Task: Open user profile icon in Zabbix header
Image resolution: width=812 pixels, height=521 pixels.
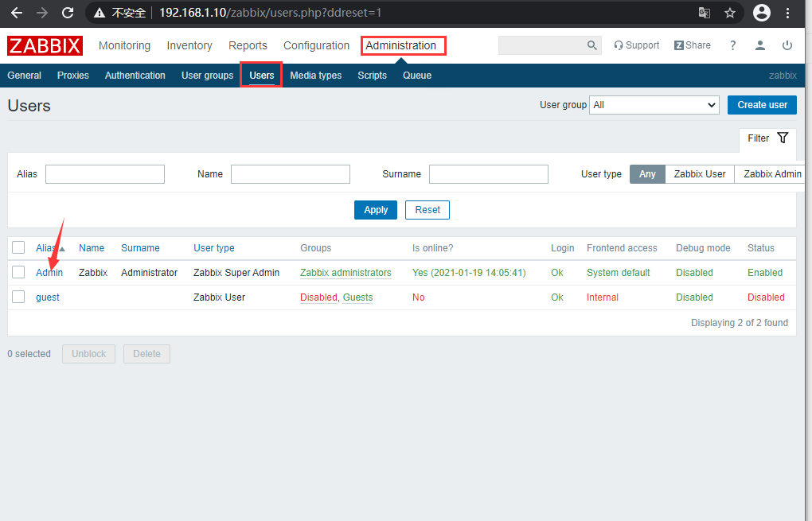Action: (x=759, y=45)
